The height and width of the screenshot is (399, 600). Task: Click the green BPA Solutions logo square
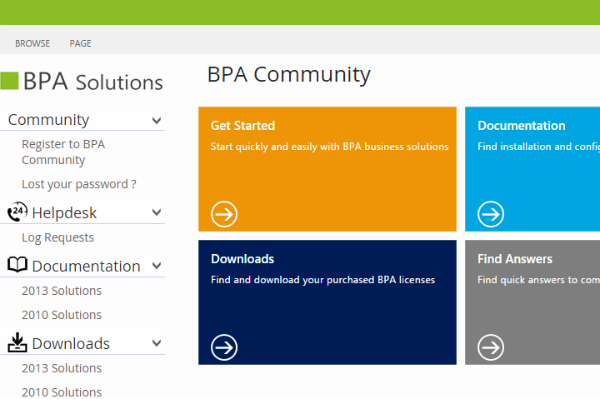[10, 81]
